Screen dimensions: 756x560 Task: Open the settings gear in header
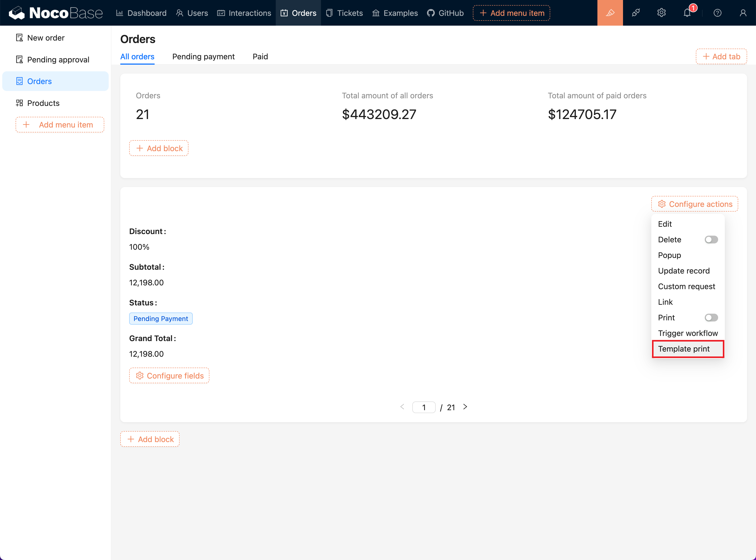pyautogui.click(x=661, y=13)
